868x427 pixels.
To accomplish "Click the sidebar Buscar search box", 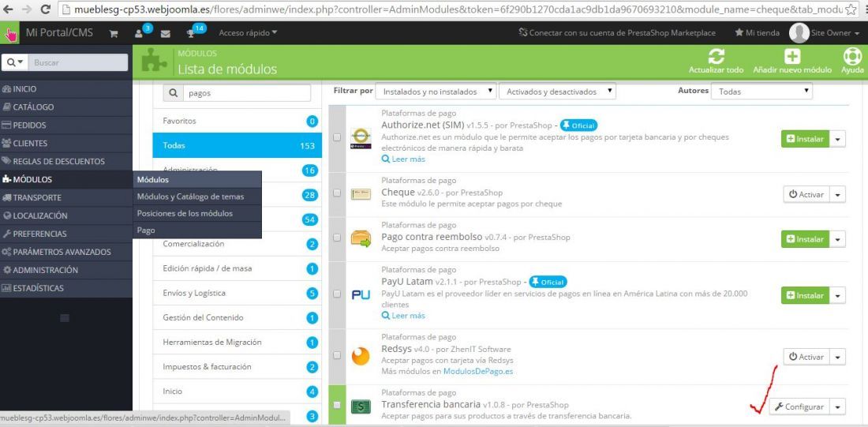I will click(x=78, y=62).
